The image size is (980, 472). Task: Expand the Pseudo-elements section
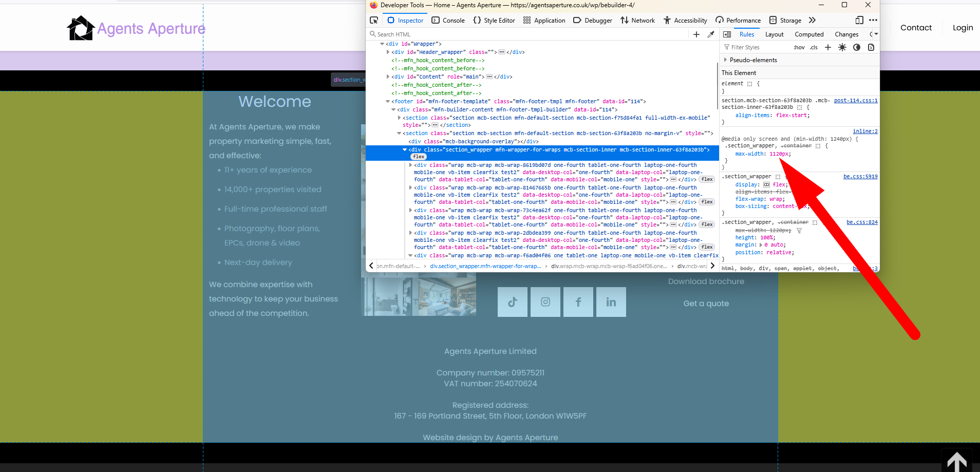725,60
